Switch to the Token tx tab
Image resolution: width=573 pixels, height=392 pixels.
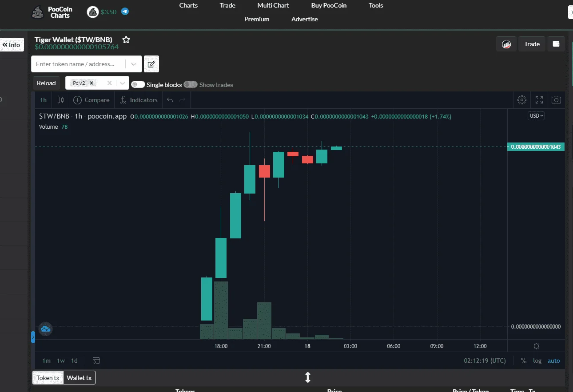click(48, 378)
